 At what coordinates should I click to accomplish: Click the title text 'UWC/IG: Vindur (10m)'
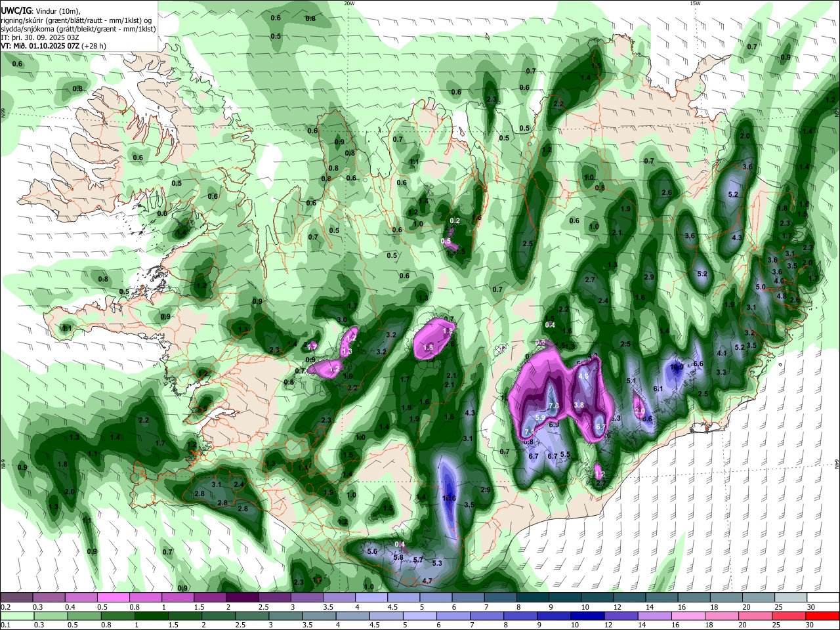40,10
